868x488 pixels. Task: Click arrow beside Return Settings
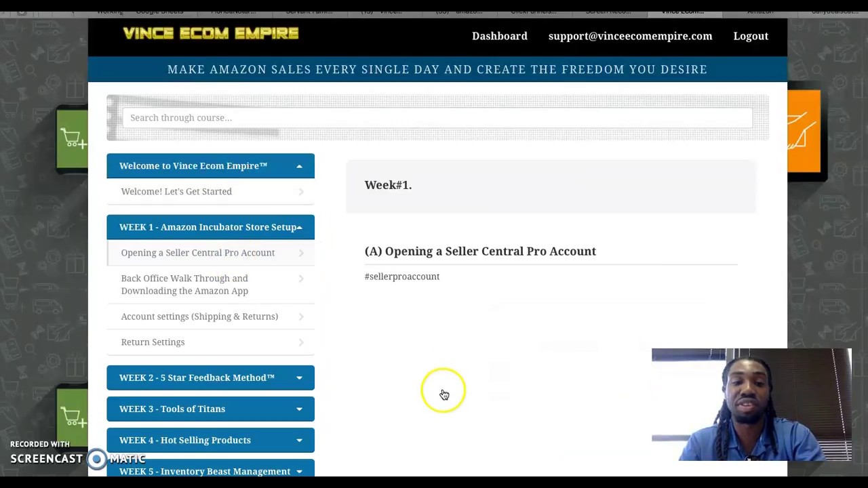[x=300, y=342]
